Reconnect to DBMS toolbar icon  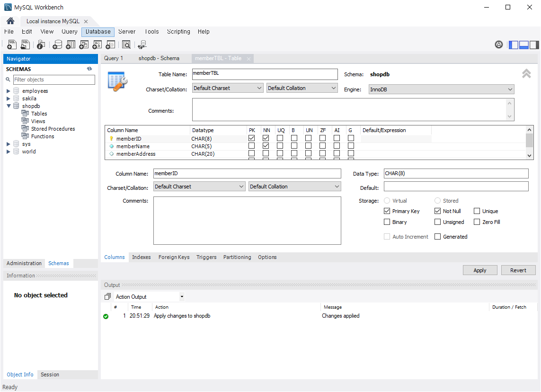(x=142, y=45)
